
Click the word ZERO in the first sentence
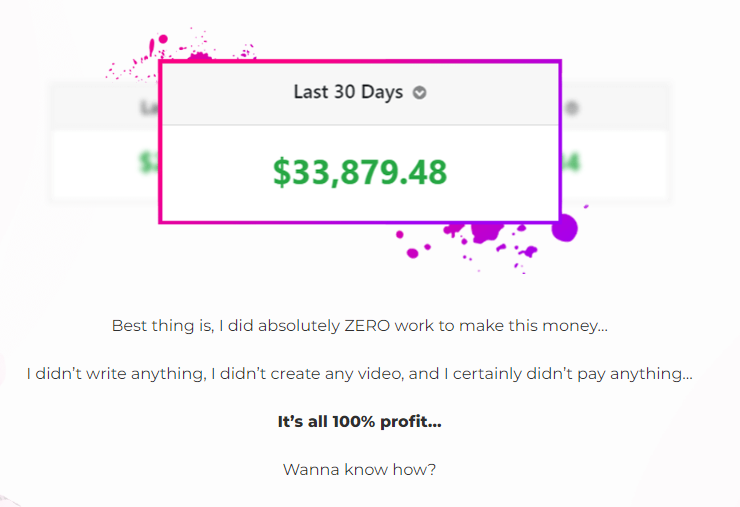pyautogui.click(x=367, y=326)
